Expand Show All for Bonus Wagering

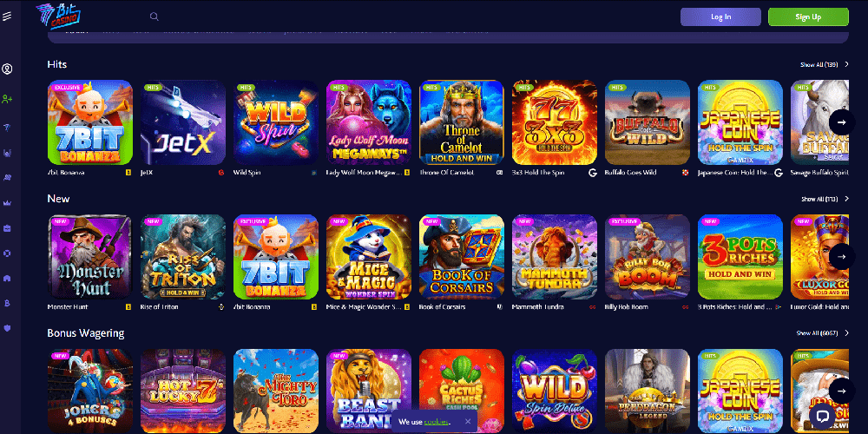point(823,333)
